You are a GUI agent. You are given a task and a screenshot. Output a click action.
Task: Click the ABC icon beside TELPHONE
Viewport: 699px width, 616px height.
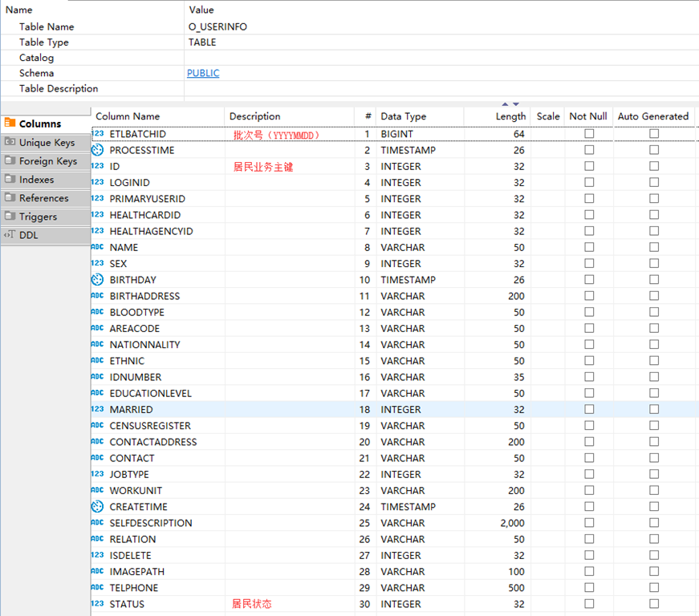click(97, 587)
